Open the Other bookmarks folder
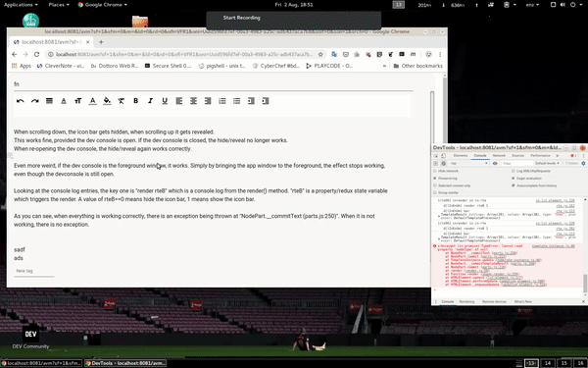Screen dimensions: 588x368 [417, 66]
